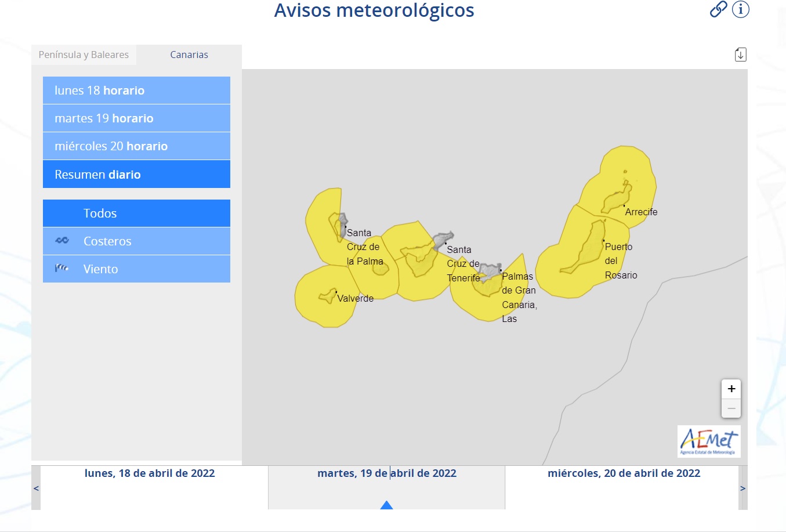Move timeline to next day arrow
The width and height of the screenshot is (786, 532).
[742, 488]
